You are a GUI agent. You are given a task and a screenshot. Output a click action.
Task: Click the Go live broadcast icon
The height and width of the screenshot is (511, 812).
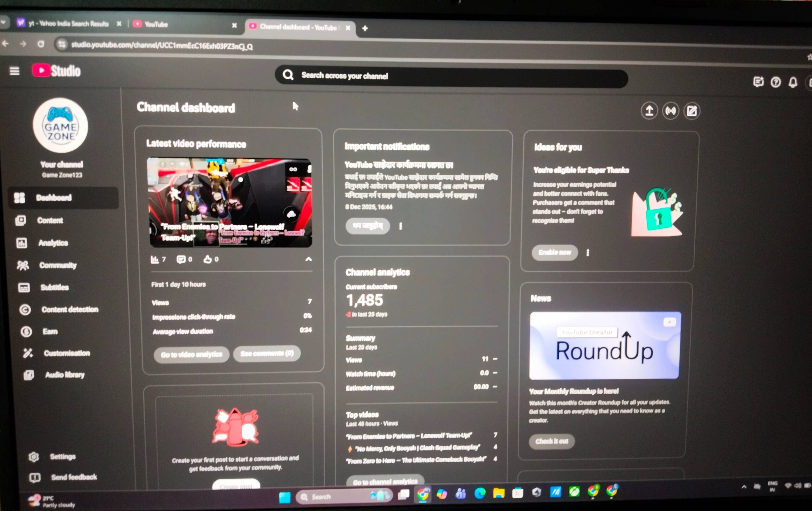point(670,111)
